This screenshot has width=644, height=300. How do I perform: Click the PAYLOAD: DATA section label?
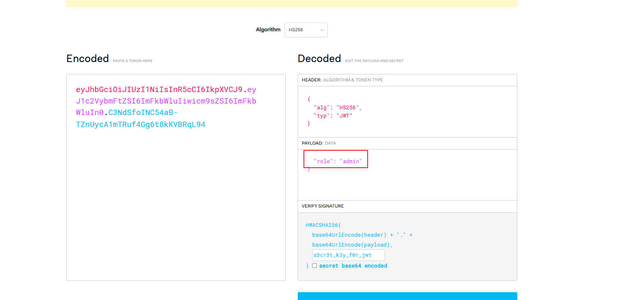pyautogui.click(x=319, y=143)
